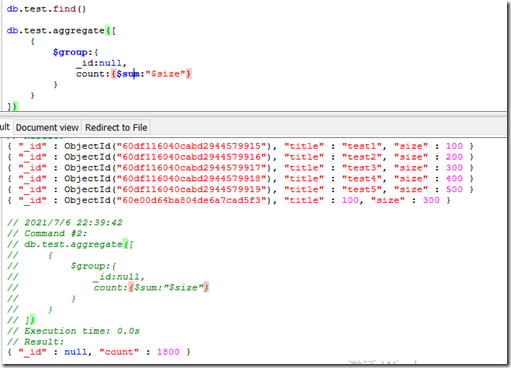The width and height of the screenshot is (511, 368).
Task: Click the "test3" title value
Action: pos(362,168)
